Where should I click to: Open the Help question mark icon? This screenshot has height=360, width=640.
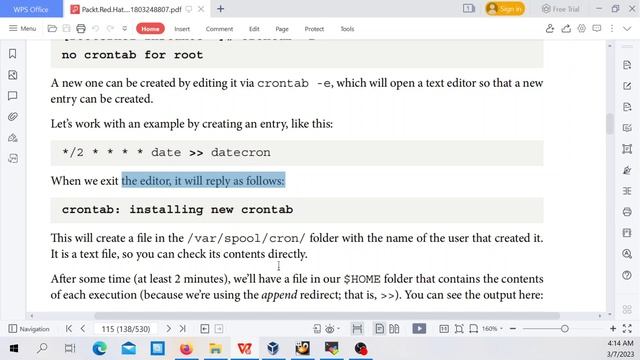pos(627,275)
